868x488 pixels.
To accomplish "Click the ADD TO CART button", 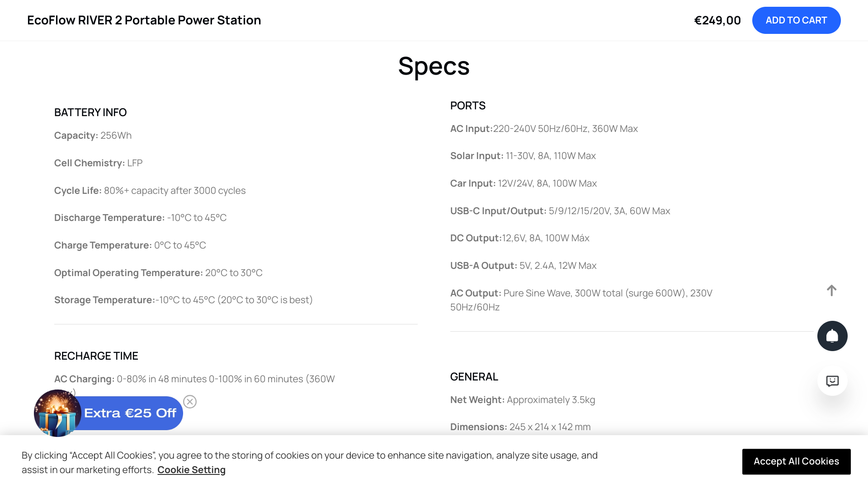I will [x=796, y=20].
